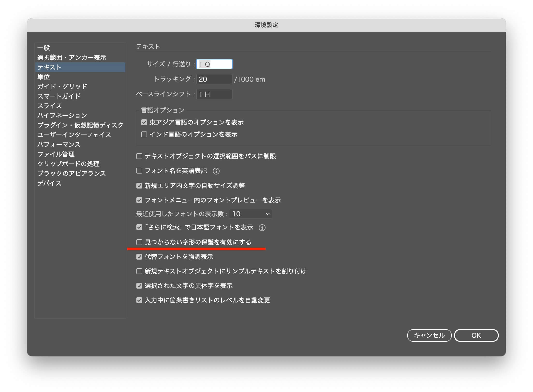
Task: Check 新規テキストオブジェクトにサンプルテキストを割り付け
Action: click(139, 271)
